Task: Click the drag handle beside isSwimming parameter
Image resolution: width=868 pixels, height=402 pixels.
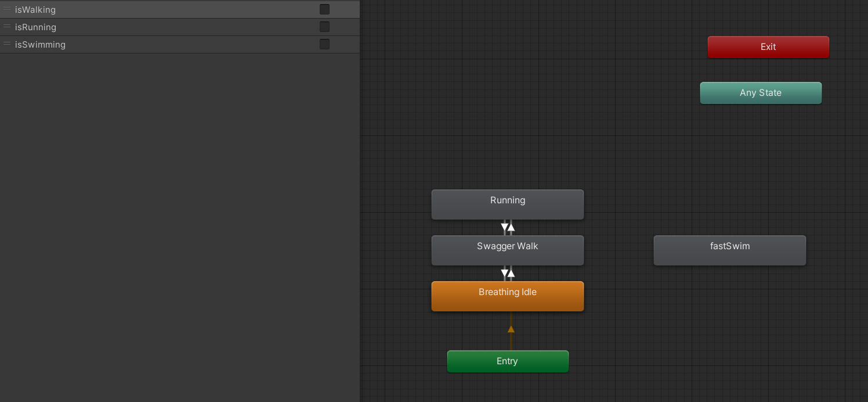Action: tap(6, 44)
